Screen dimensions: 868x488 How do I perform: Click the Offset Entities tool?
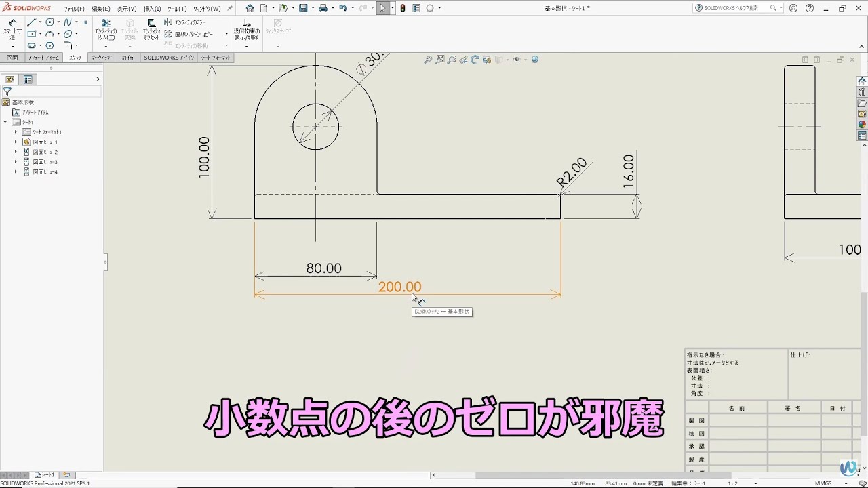coord(151,30)
